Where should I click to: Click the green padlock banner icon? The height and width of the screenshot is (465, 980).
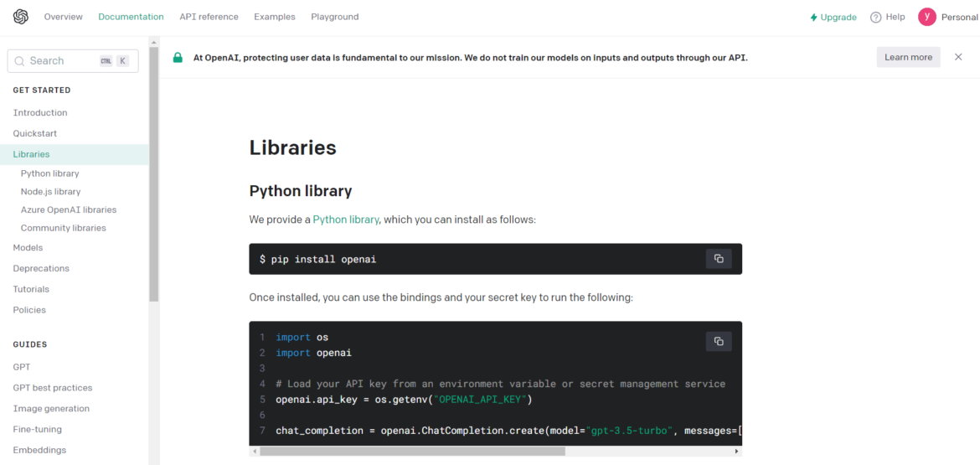(178, 58)
